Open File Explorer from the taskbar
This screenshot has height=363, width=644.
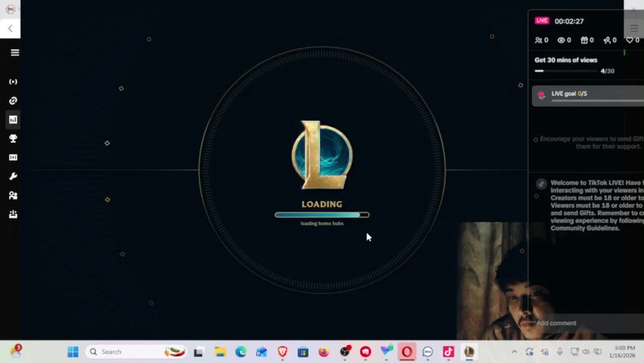coord(220,352)
